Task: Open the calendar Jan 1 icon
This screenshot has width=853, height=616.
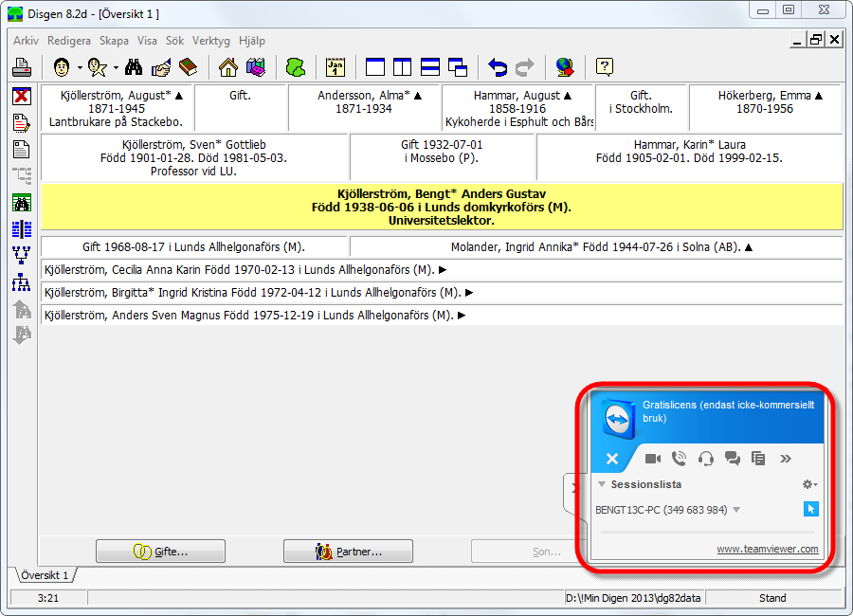Action: tap(336, 67)
